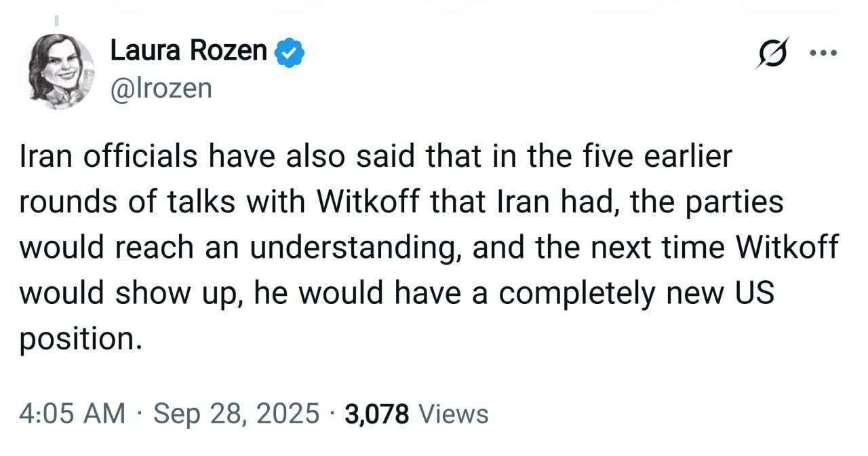Open the three-dot more options menu

(823, 53)
